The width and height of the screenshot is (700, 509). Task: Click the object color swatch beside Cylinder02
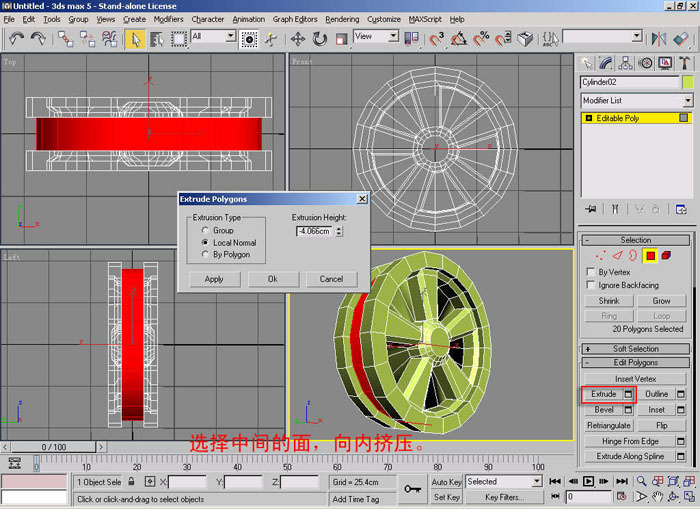pos(688,82)
